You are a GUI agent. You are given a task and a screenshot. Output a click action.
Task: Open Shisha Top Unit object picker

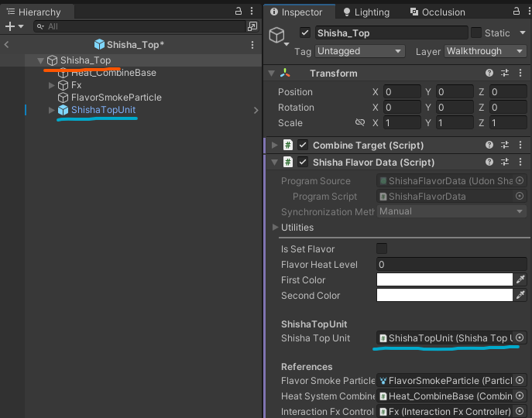click(520, 338)
